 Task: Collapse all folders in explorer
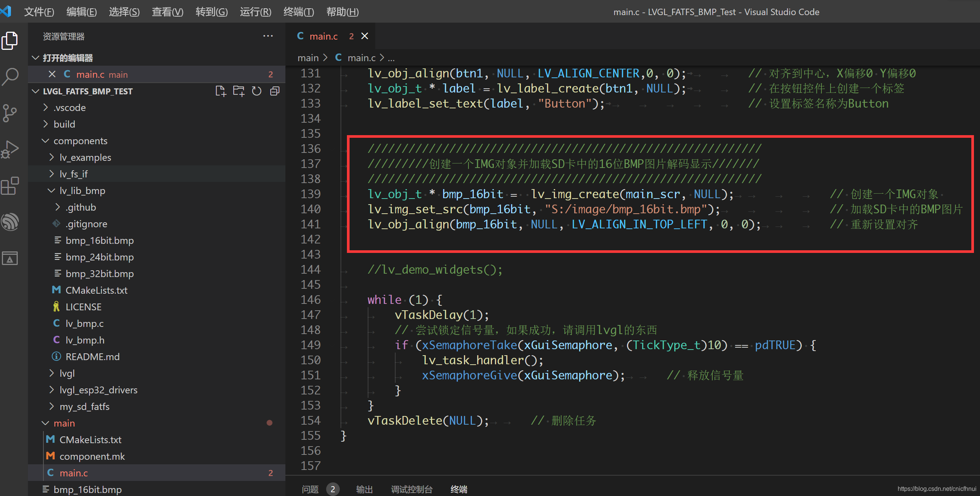pyautogui.click(x=275, y=91)
